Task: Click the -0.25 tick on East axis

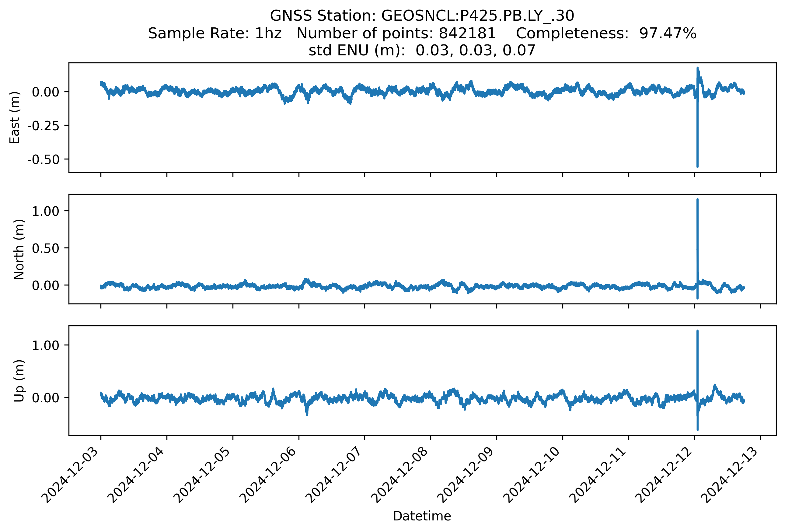Action: pyautogui.click(x=43, y=126)
